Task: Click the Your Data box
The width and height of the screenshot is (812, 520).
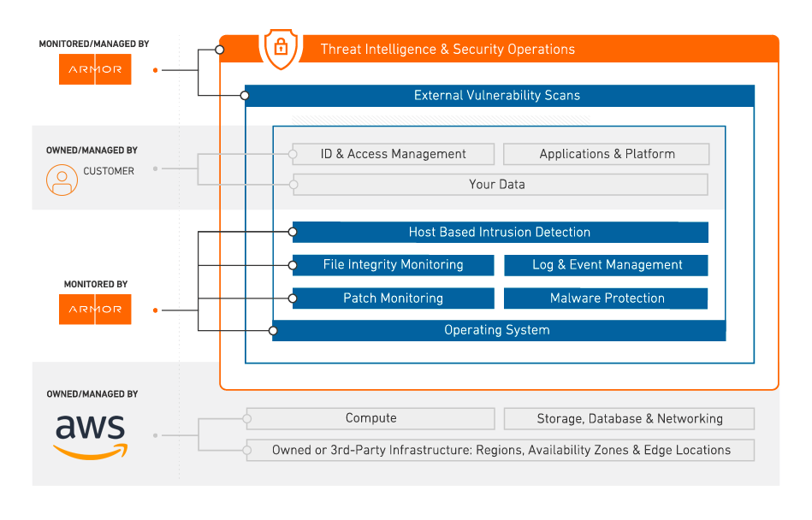Action: [501, 185]
